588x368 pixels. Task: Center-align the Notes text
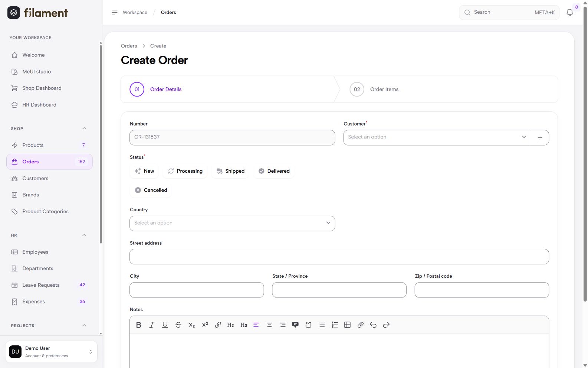(x=269, y=325)
